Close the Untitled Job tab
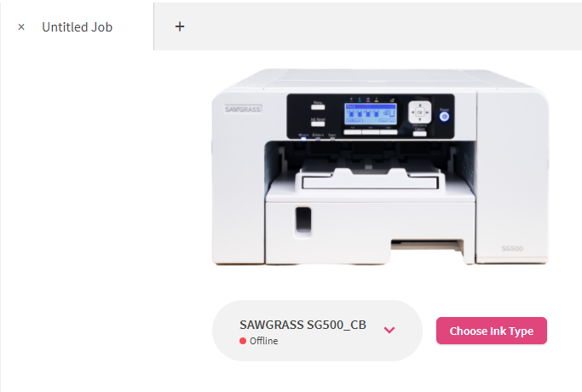This screenshot has height=392, width=582. (x=21, y=27)
